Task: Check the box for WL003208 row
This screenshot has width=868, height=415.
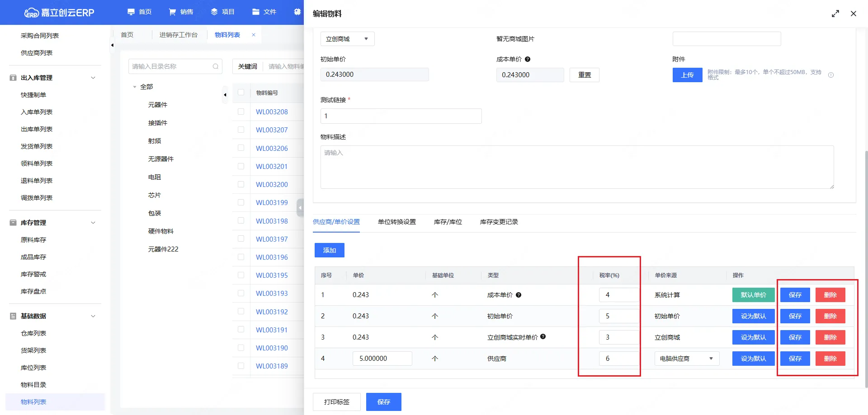Action: tap(241, 112)
